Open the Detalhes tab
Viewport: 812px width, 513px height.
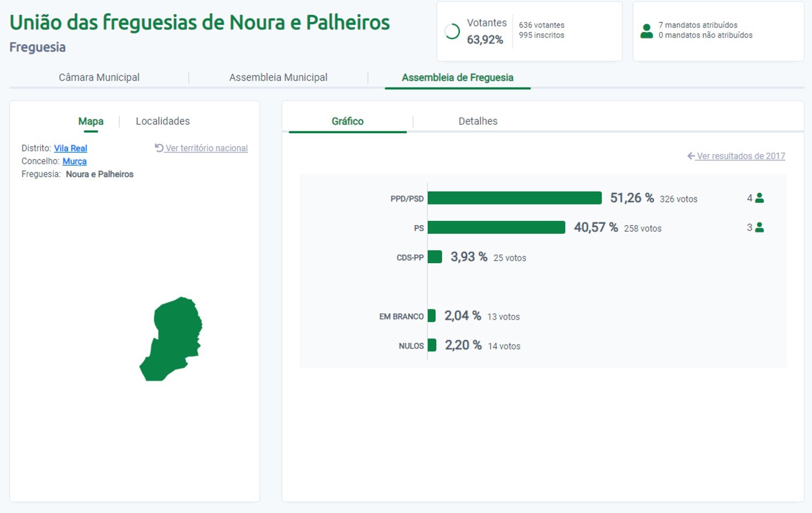point(478,121)
